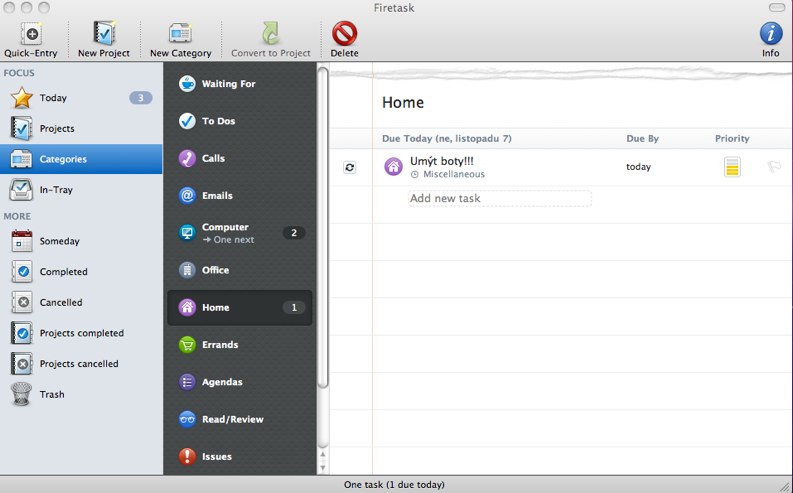Select the Computer category
The height and width of the screenshot is (493, 793).
240,233
